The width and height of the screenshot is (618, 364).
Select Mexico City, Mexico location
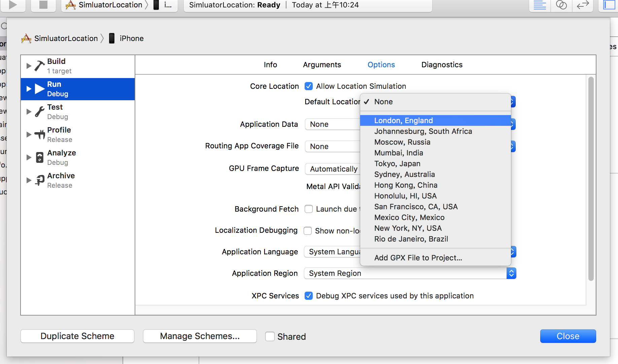(436, 217)
